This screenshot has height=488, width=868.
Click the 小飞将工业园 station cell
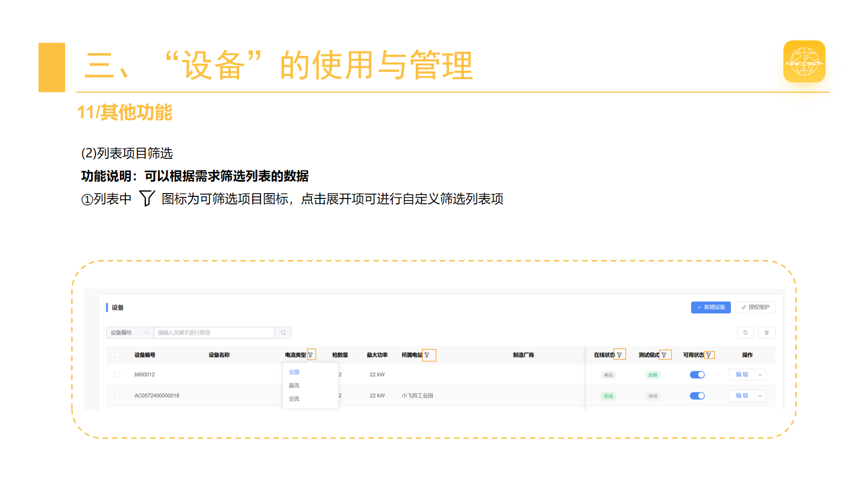pos(417,396)
